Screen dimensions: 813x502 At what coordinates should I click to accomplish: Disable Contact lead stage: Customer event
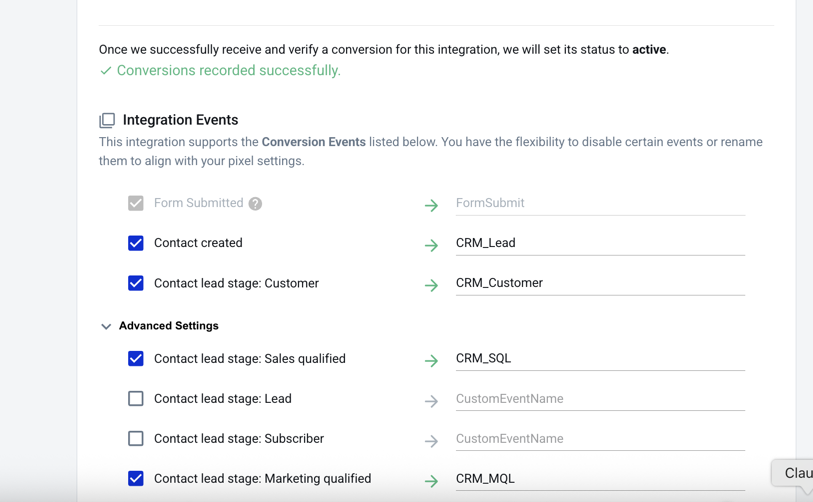click(x=136, y=283)
